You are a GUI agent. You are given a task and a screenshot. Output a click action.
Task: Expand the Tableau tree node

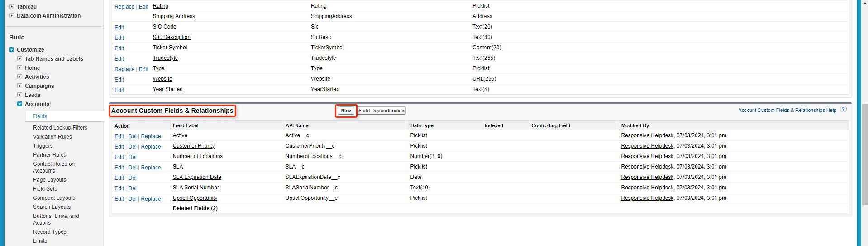pyautogui.click(x=12, y=7)
